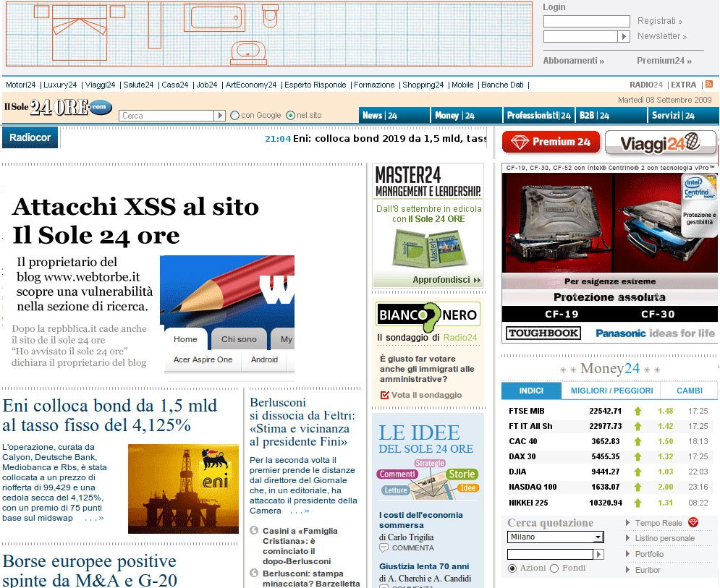The image size is (720, 588).
Task: Switch to the INDICI tab
Action: point(531,391)
